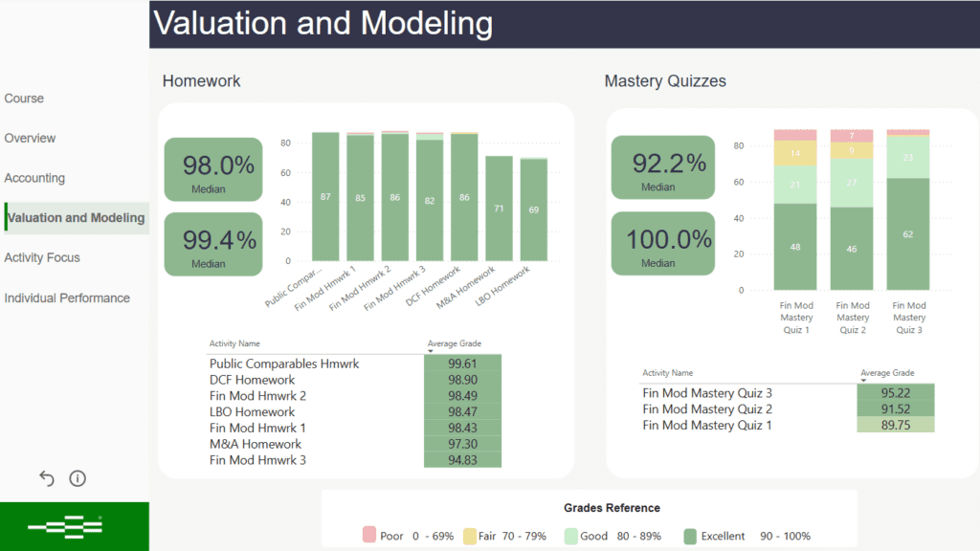This screenshot has height=551, width=980.
Task: Click the LBO Homework bar showing 69
Action: pos(534,209)
